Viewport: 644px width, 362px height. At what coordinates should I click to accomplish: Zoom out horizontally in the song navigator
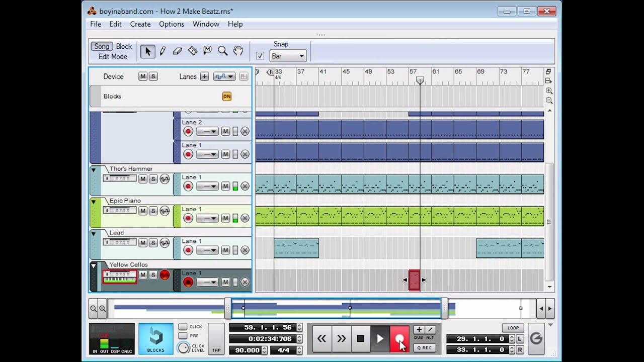93,308
